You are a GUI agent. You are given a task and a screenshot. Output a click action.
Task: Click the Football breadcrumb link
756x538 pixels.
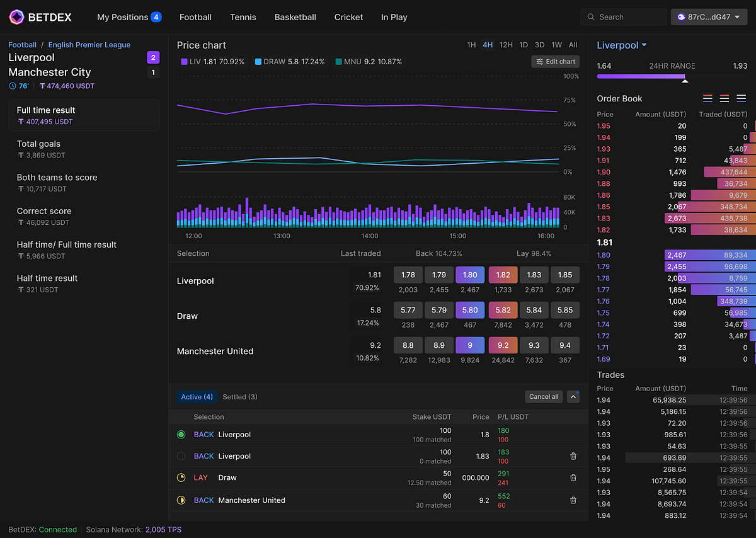tap(22, 45)
